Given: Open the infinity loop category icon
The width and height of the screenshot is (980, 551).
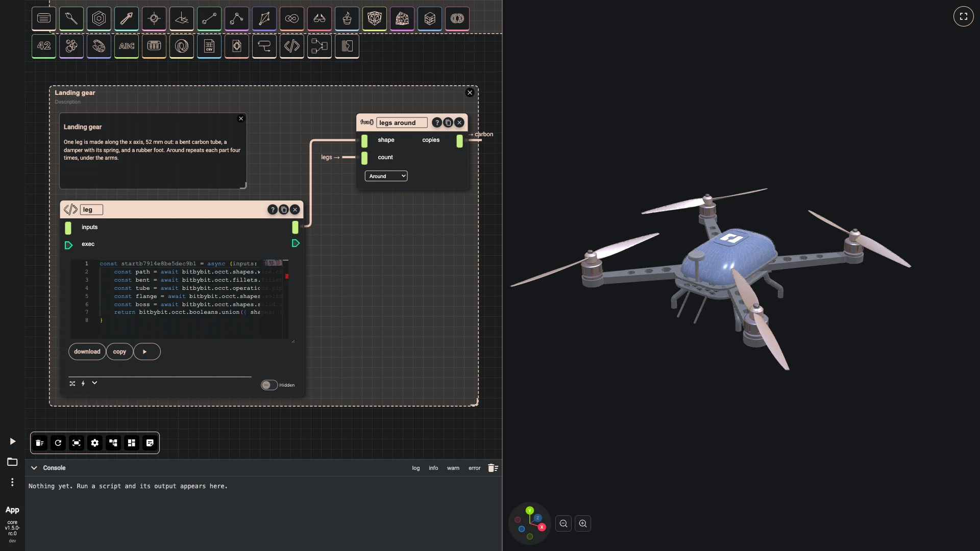Looking at the screenshot, I should (292, 18).
